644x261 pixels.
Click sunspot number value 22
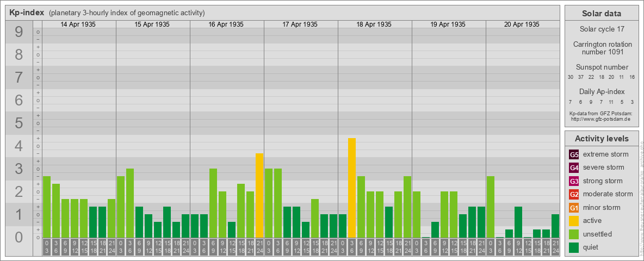pyautogui.click(x=591, y=77)
